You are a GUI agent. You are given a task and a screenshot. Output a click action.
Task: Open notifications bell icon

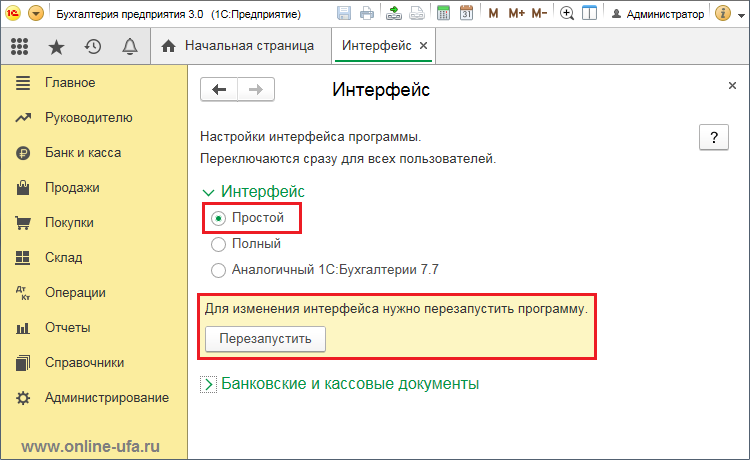130,46
